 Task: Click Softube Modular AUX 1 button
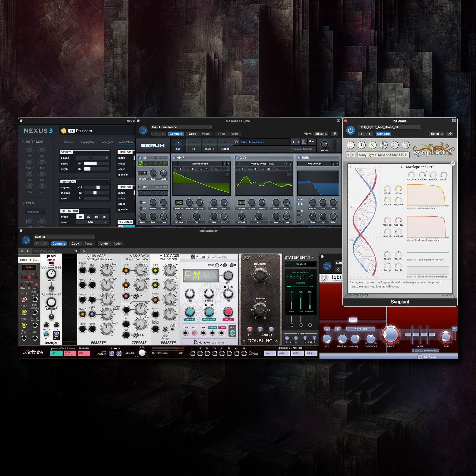(270, 353)
